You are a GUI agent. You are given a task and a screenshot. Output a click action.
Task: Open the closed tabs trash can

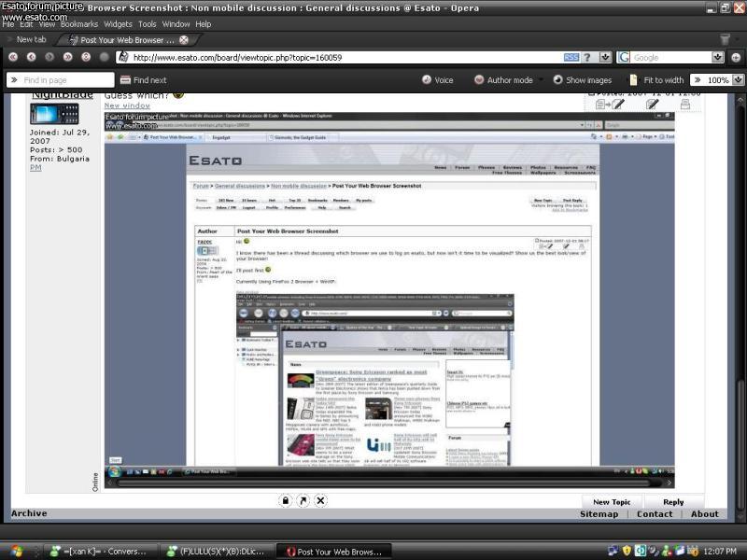coord(725,39)
